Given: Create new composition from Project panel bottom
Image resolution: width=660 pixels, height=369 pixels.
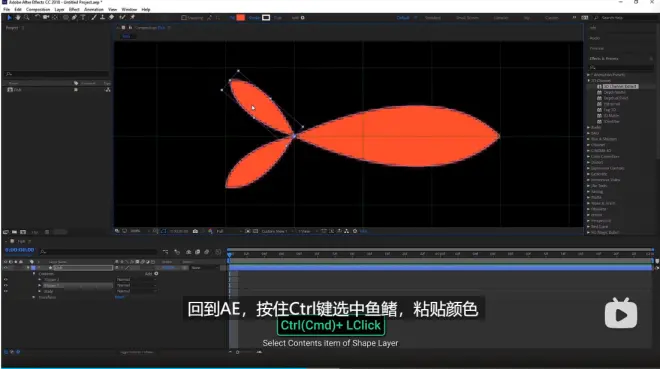Looking at the screenshot, I should coord(23,232).
